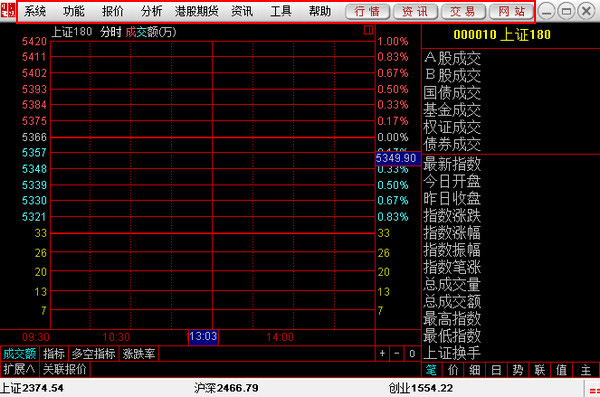Click the red app logo icon
This screenshot has height=397, width=600.
pos(8,10)
